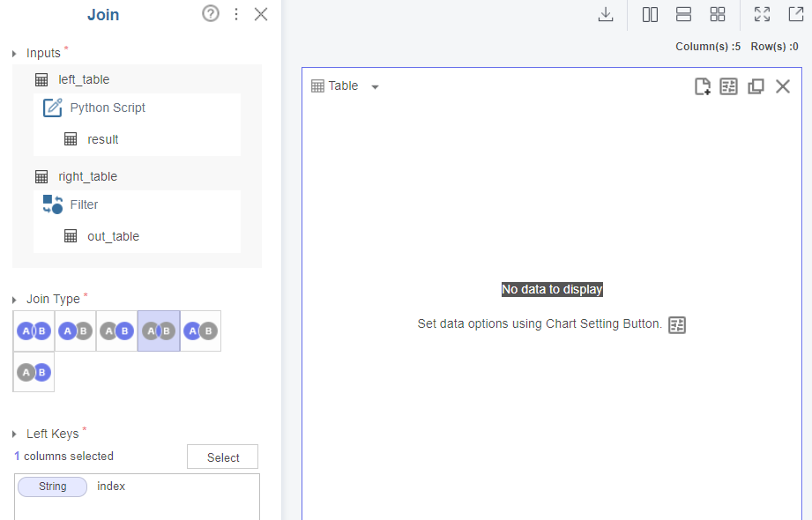
Task: Switch to two-column side-by-side layout
Action: coord(650,14)
